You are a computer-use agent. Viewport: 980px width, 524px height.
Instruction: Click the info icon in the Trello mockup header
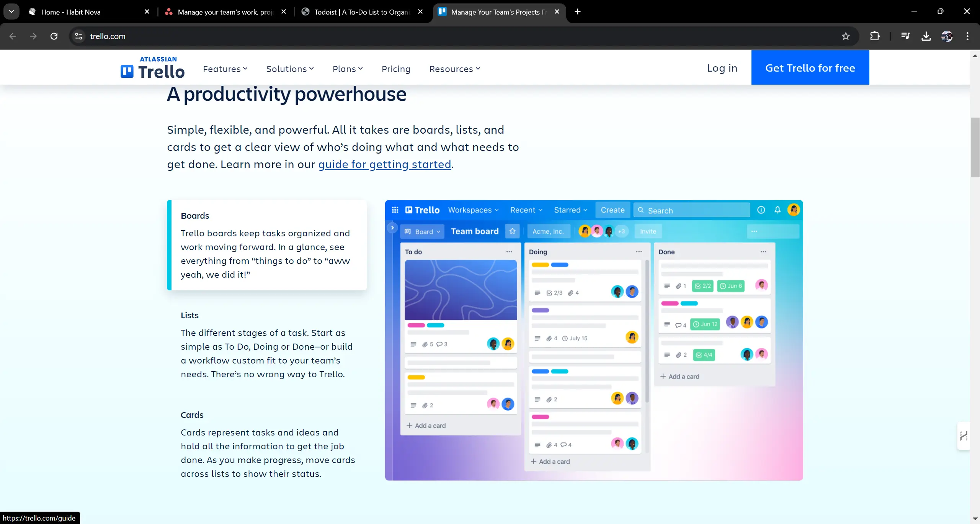pyautogui.click(x=761, y=210)
